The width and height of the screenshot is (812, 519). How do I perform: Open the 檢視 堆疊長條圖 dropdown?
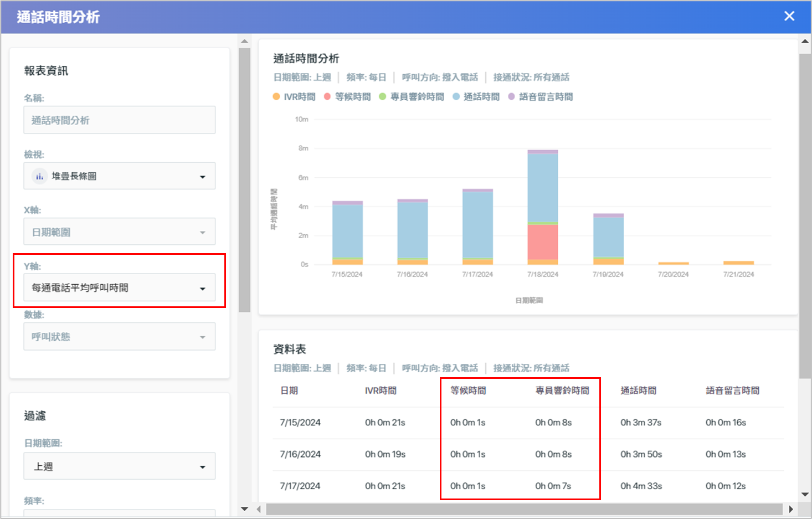tap(120, 176)
